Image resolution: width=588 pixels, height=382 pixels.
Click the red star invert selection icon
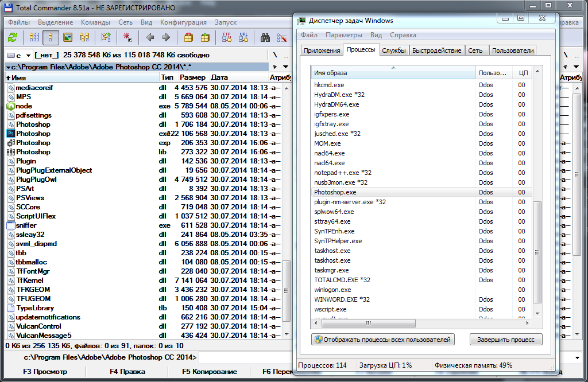click(127, 37)
